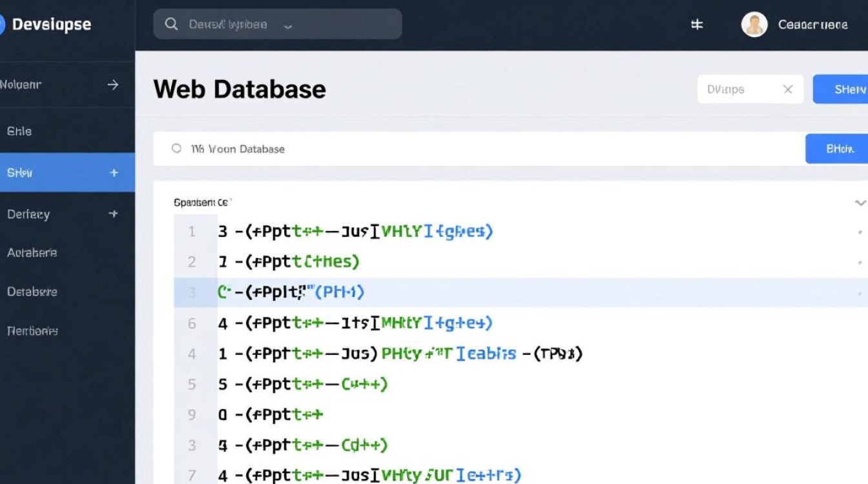Viewport: 868px width, 484px height.
Task: Collapse the code panel using the right chevron
Action: [860, 203]
